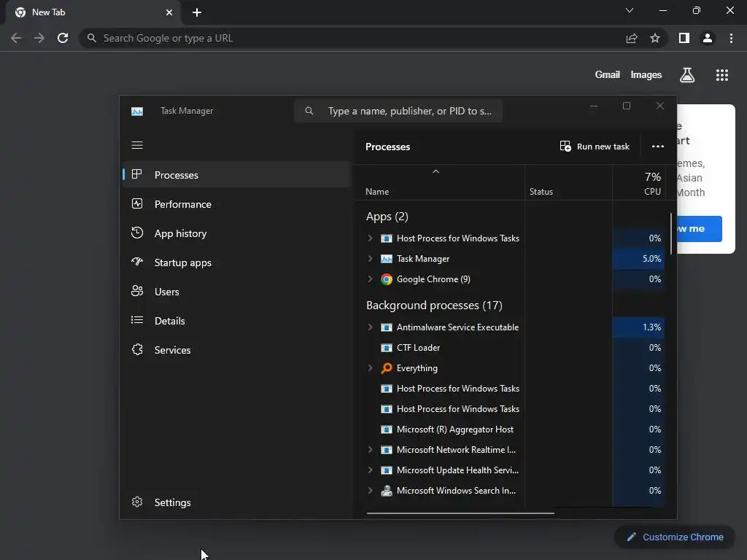Expand Antimalware Service Executable row
Image resolution: width=747 pixels, height=560 pixels.
[370, 327]
